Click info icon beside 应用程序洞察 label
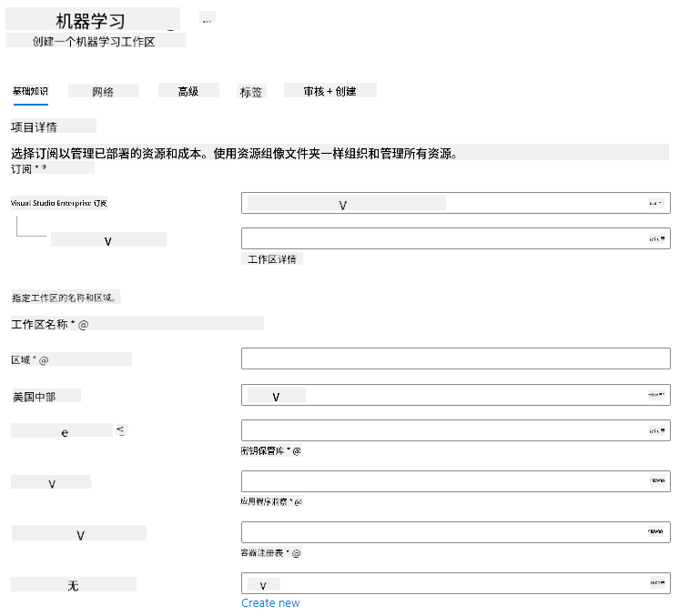The height and width of the screenshot is (616, 679). [298, 502]
